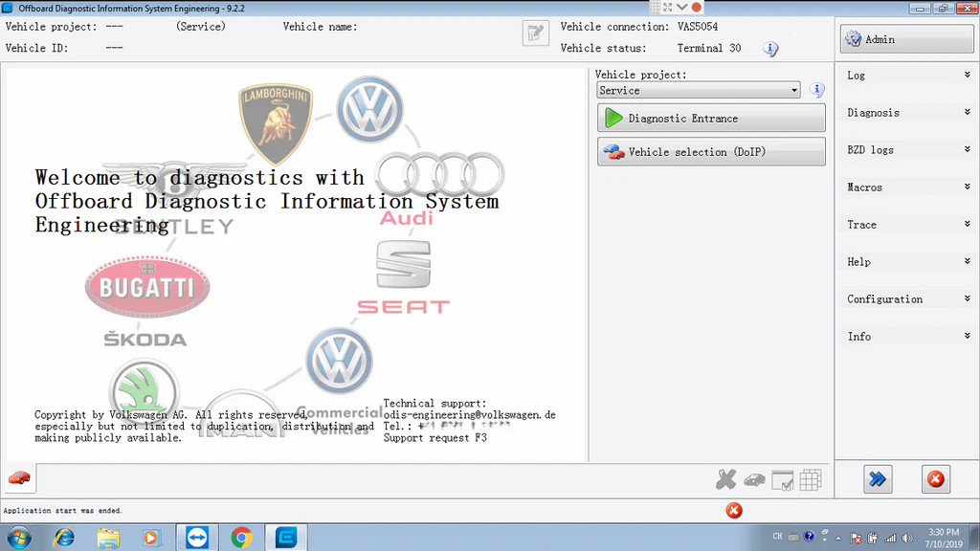Image resolution: width=980 pixels, height=551 pixels.
Task: Expand the Configuration section
Action: coord(907,298)
